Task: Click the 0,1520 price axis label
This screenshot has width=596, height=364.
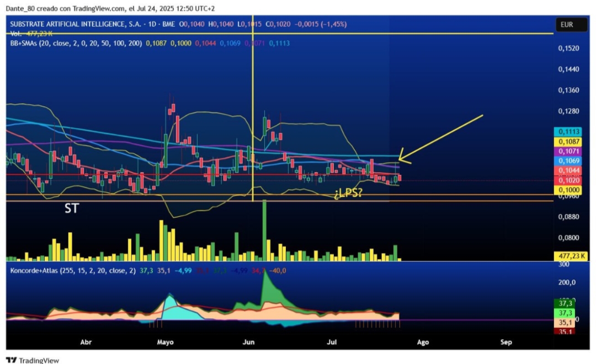Action: pyautogui.click(x=568, y=48)
